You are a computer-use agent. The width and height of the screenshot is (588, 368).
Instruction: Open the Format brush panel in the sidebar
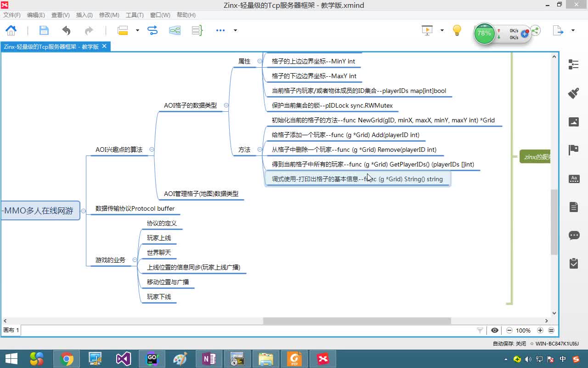pyautogui.click(x=573, y=93)
